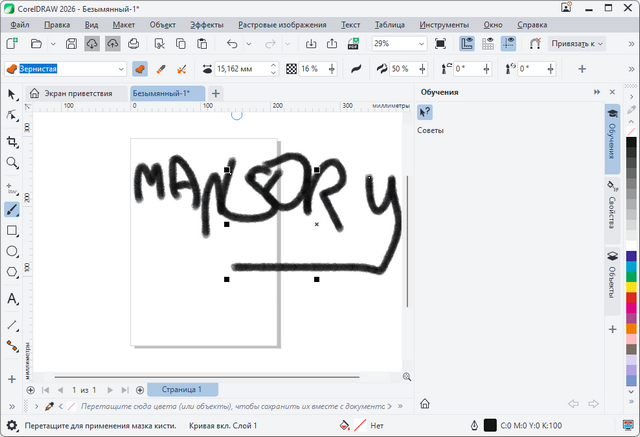The height and width of the screenshot is (437, 640).
Task: Click the Print icon
Action: click(x=133, y=44)
